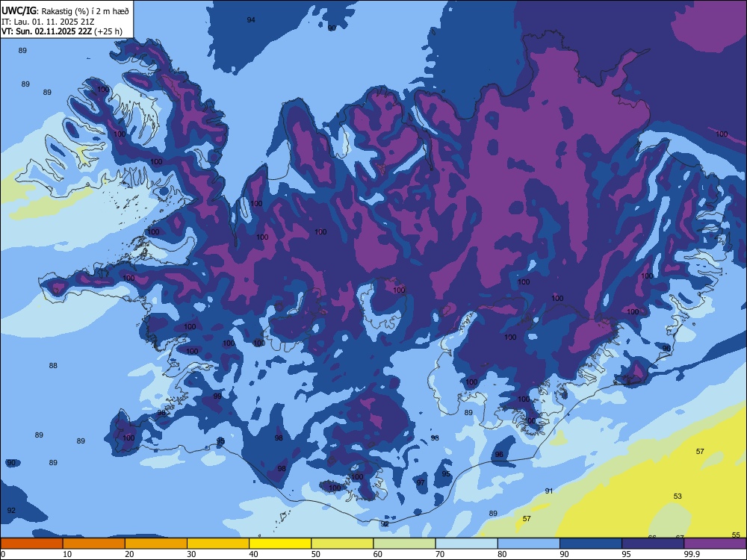Click the purple 99.9+ legend swatch
This screenshot has height=560, width=747.
click(x=715, y=544)
